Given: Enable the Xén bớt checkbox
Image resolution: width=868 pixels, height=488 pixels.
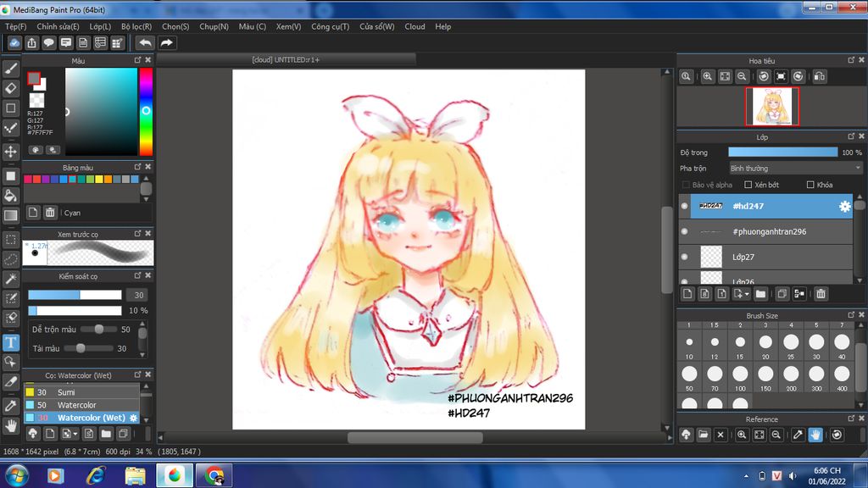Looking at the screenshot, I should click(x=748, y=185).
